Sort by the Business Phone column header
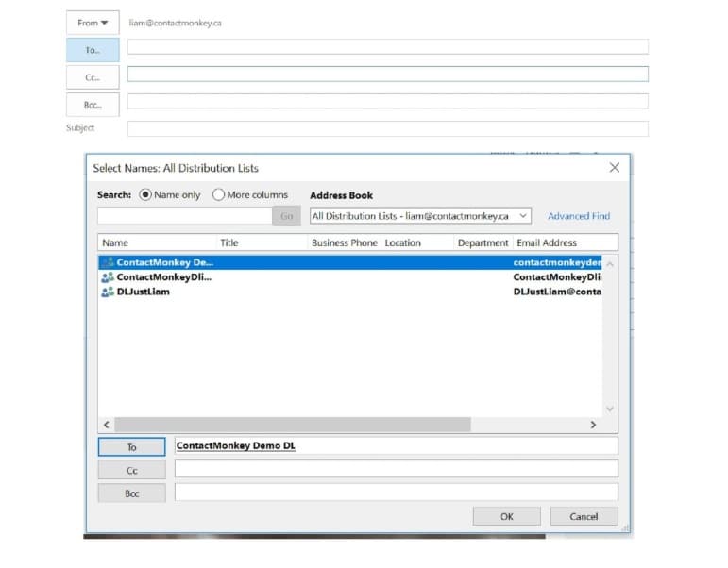 pos(344,242)
